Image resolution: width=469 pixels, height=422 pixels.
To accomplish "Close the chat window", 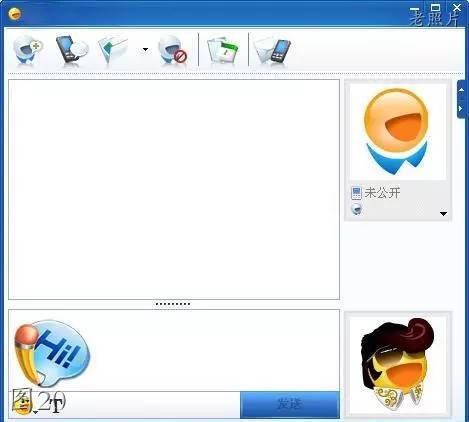I will 456,8.
